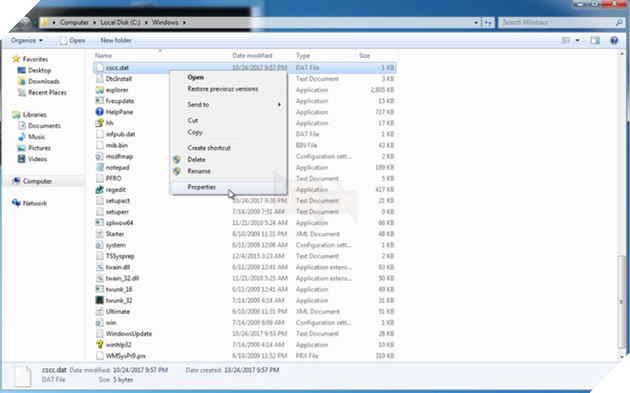Open Help with the question mark icon
The height and width of the screenshot is (393, 630).
coord(614,40)
